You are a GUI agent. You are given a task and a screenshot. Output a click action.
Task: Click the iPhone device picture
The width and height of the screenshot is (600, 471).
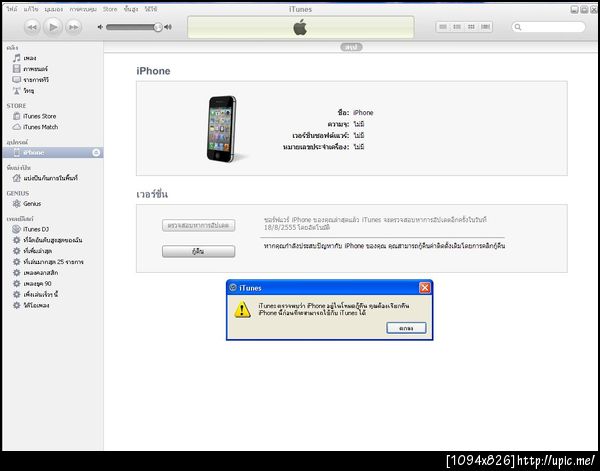tap(222, 129)
